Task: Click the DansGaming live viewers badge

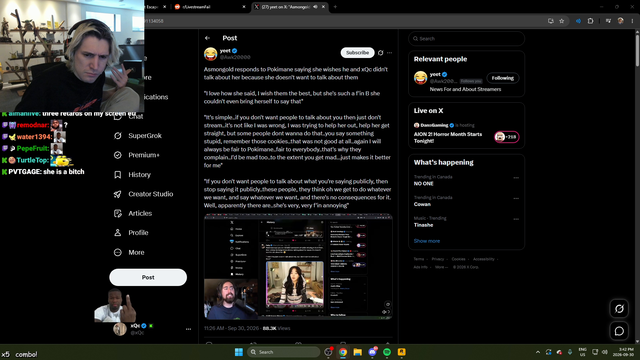Action: click(507, 137)
